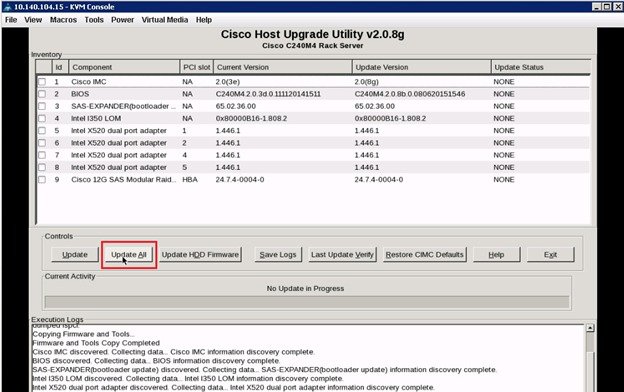Screen dimensions: 624x392
Task: Open the Help menu in KVM Console
Action: (204, 20)
